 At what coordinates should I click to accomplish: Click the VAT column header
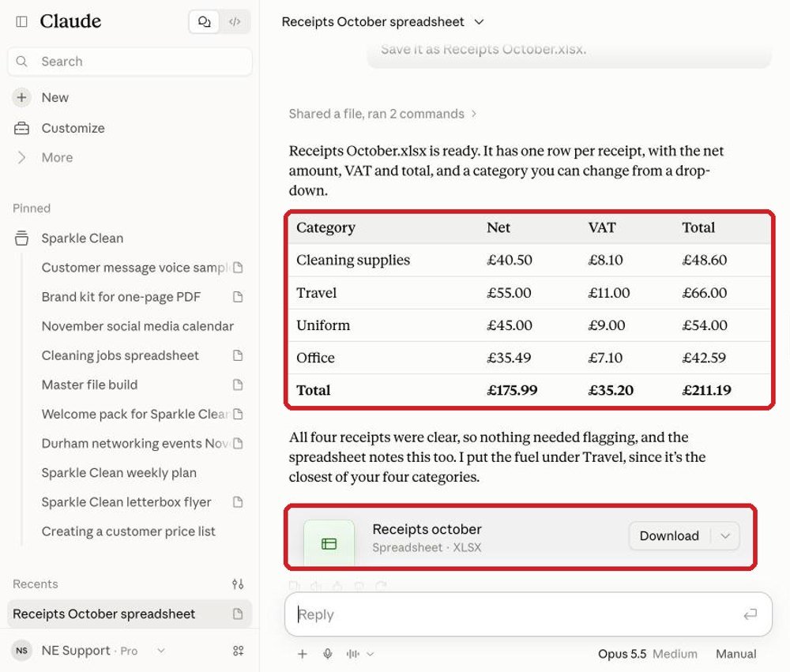tap(601, 227)
